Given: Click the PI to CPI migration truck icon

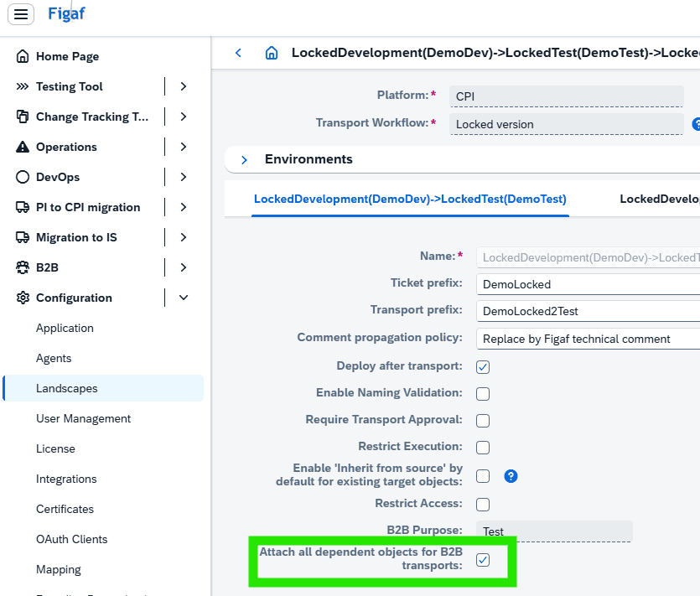Looking at the screenshot, I should pyautogui.click(x=23, y=207).
